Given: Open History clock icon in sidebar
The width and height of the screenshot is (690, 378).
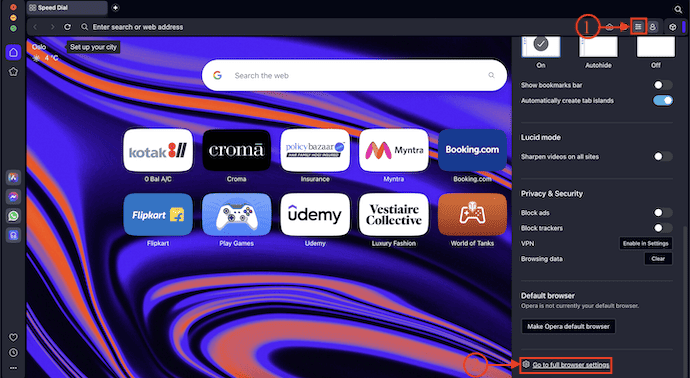Looking at the screenshot, I should (x=13, y=352).
